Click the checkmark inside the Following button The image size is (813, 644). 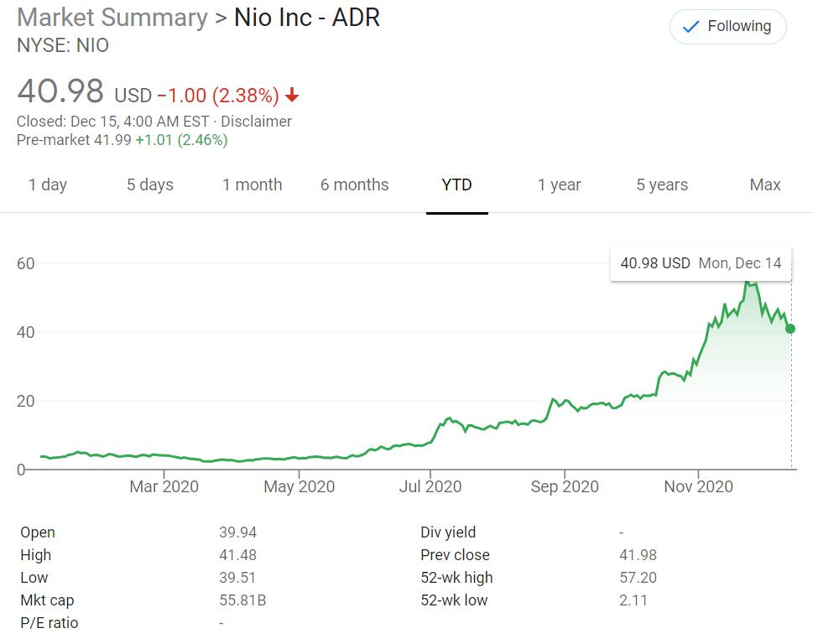click(690, 26)
